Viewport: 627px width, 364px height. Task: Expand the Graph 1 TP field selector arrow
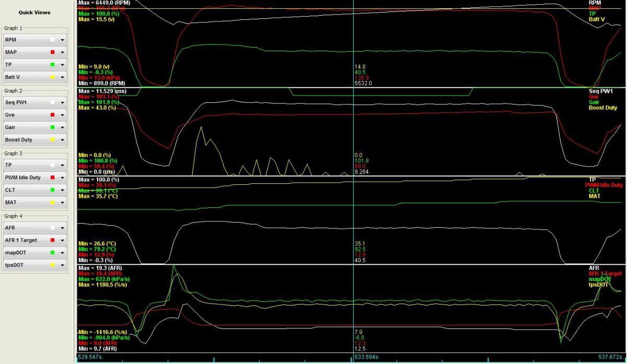pos(62,65)
